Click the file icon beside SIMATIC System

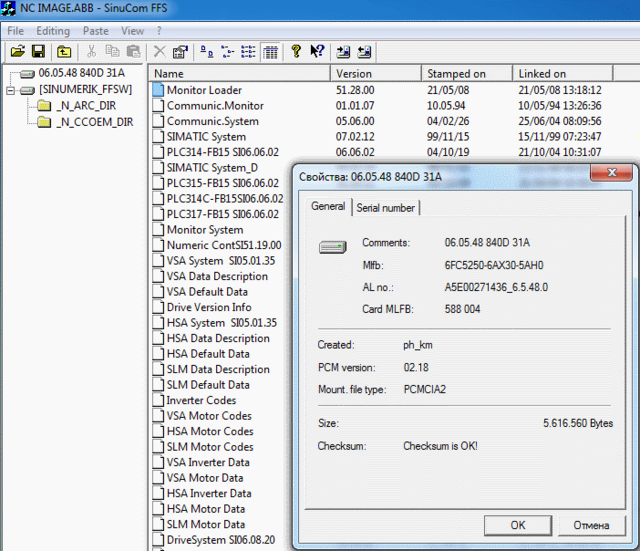(x=158, y=136)
